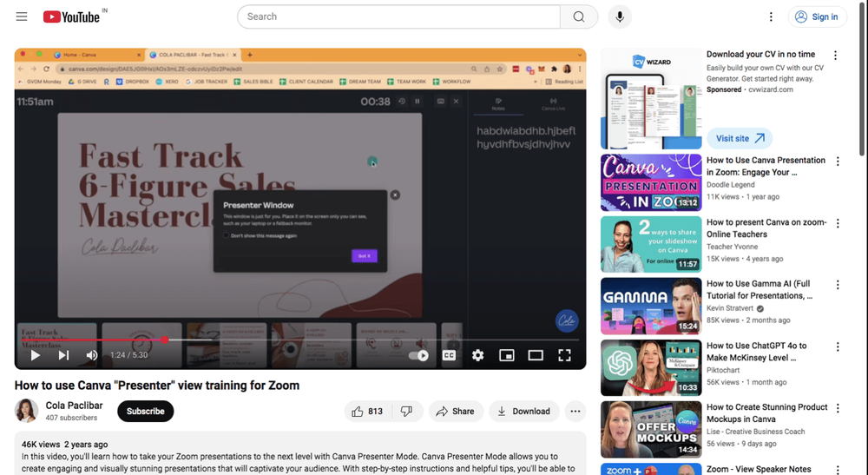Start voice search with microphone icon
Image resolution: width=868 pixels, height=475 pixels.
tap(620, 16)
